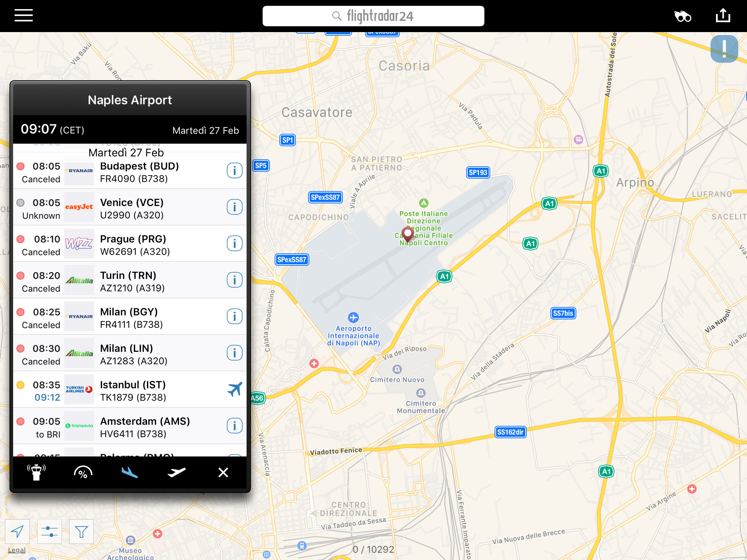Open AR binoculars view
The height and width of the screenshot is (560, 747).
[x=682, y=16]
